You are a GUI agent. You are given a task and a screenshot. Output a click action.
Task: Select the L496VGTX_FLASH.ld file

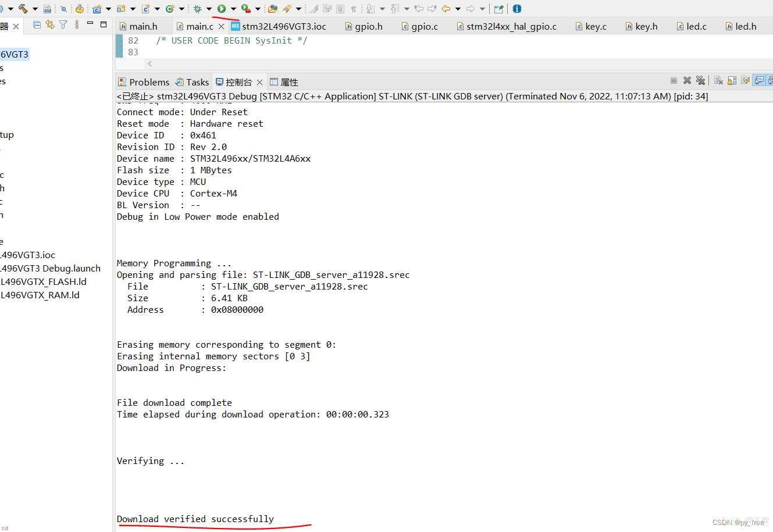tap(44, 281)
